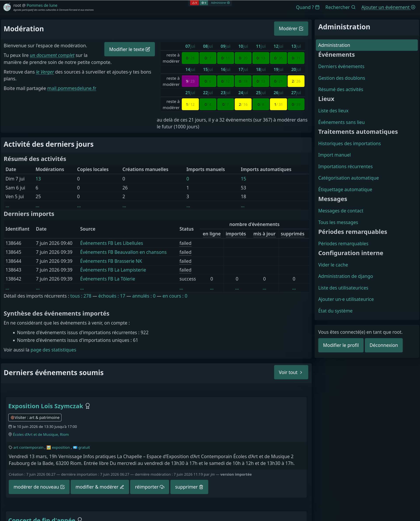Open Événements FB La Tôlerie source
420x521 pixels.
(108, 279)
